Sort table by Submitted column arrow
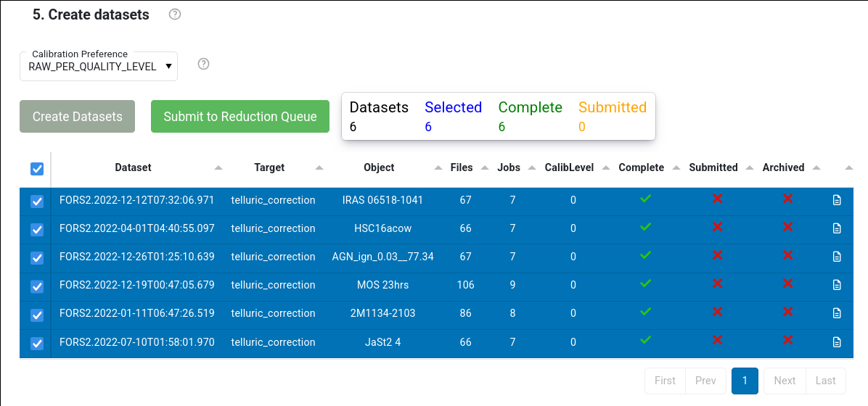This screenshot has height=406, width=868. click(x=750, y=168)
